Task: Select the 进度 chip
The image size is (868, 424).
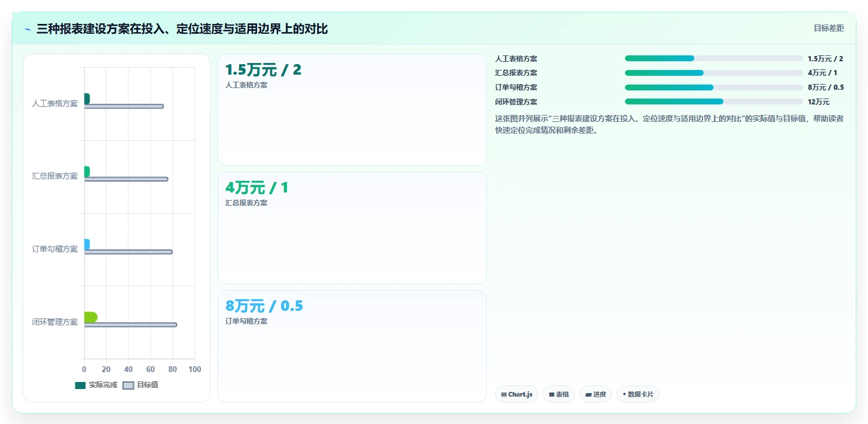Action: pyautogui.click(x=596, y=394)
